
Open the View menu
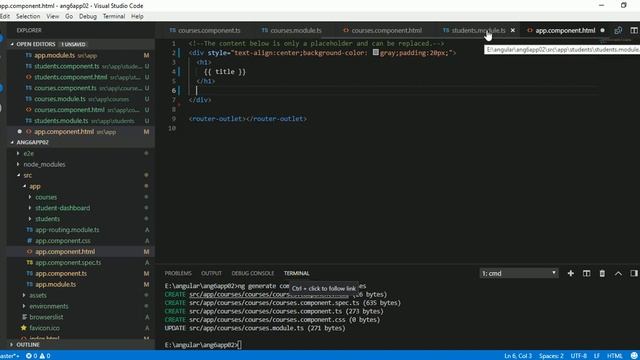(53, 16)
